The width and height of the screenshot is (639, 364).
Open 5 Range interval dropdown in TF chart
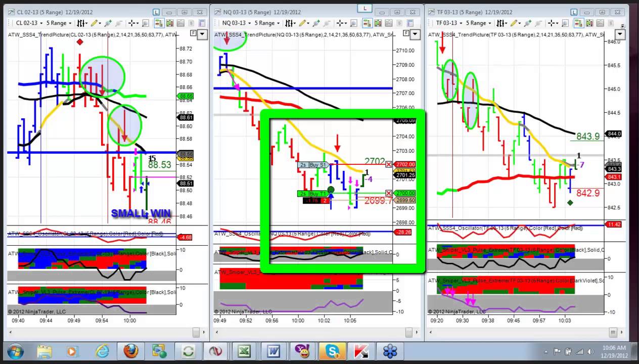point(478,23)
